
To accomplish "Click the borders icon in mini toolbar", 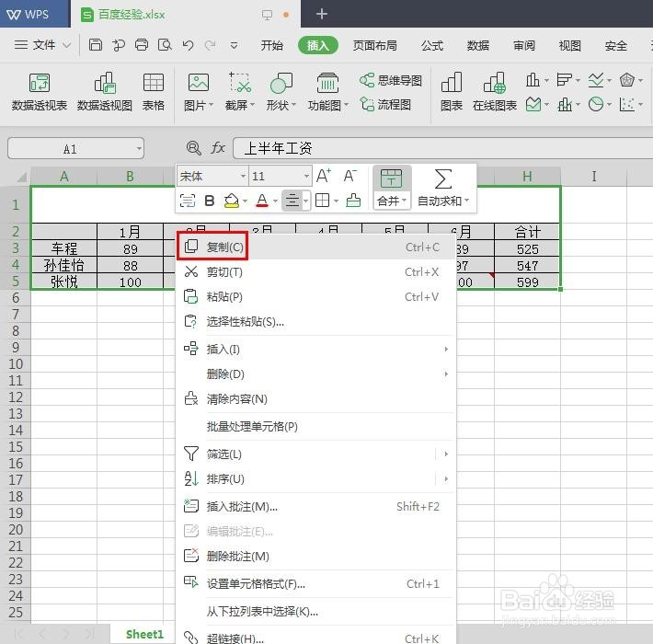I will click(x=322, y=201).
